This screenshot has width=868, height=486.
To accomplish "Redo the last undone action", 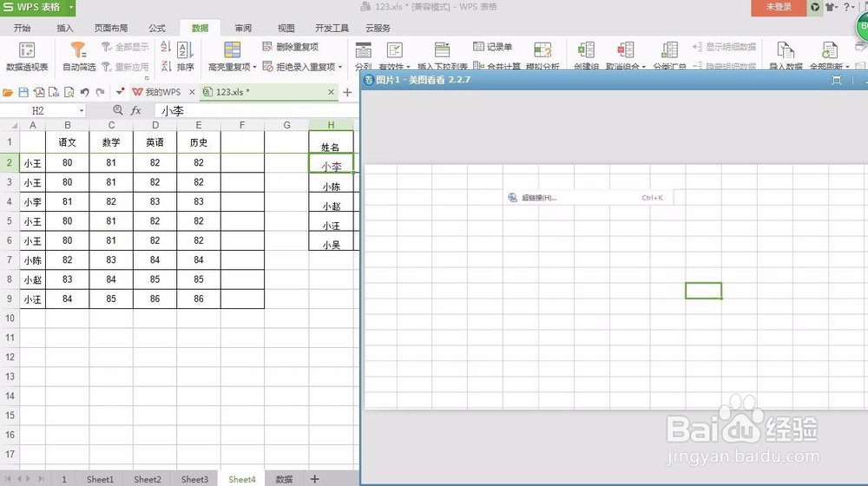I will 100,93.
